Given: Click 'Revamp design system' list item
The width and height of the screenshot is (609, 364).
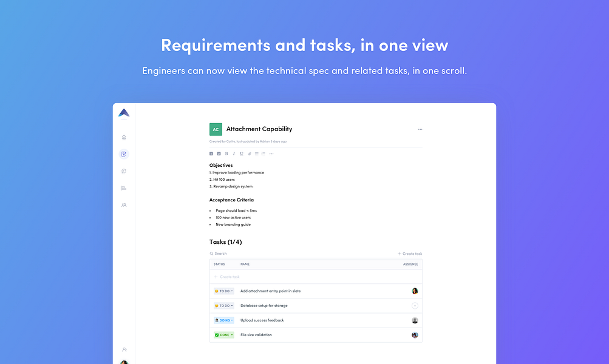Looking at the screenshot, I should pyautogui.click(x=231, y=187).
